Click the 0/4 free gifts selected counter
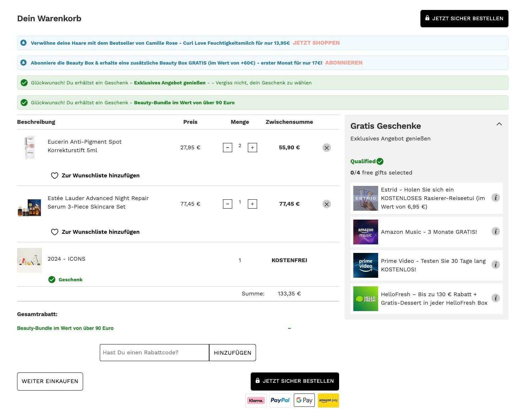 click(381, 173)
